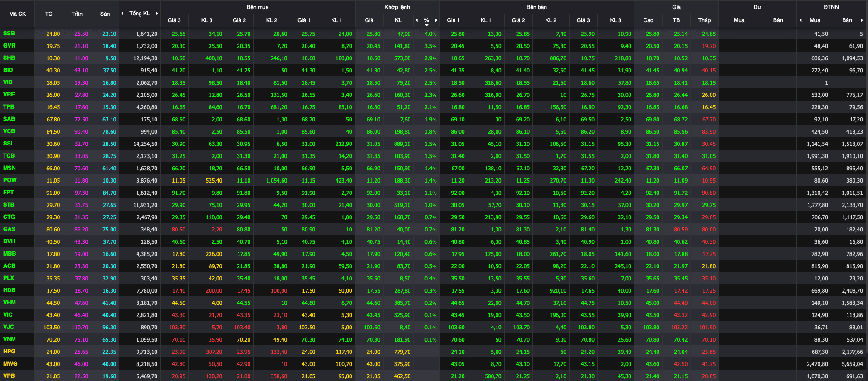The height and width of the screenshot is (381, 868).
Task: Click right arrow after ĐTNN Bán header
Action: 862,20
